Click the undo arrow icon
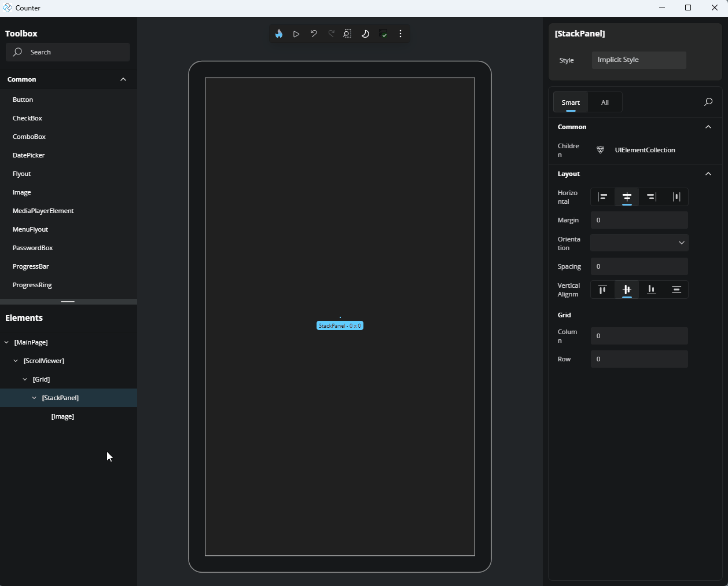This screenshot has height=586, width=728. (x=314, y=34)
